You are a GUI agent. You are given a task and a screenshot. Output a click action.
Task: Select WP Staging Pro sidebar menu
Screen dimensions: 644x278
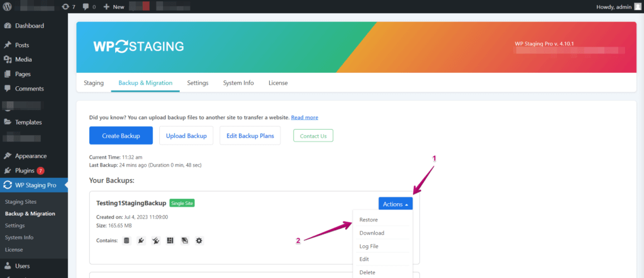(34, 185)
